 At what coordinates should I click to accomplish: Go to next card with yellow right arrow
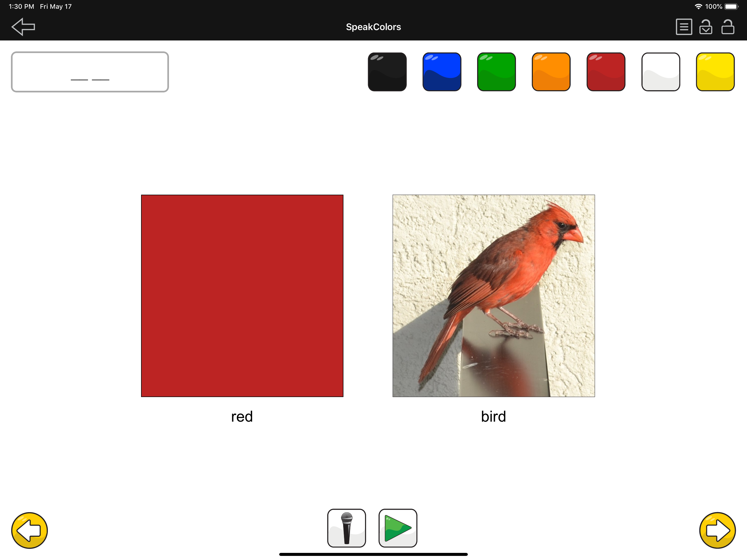point(717,530)
